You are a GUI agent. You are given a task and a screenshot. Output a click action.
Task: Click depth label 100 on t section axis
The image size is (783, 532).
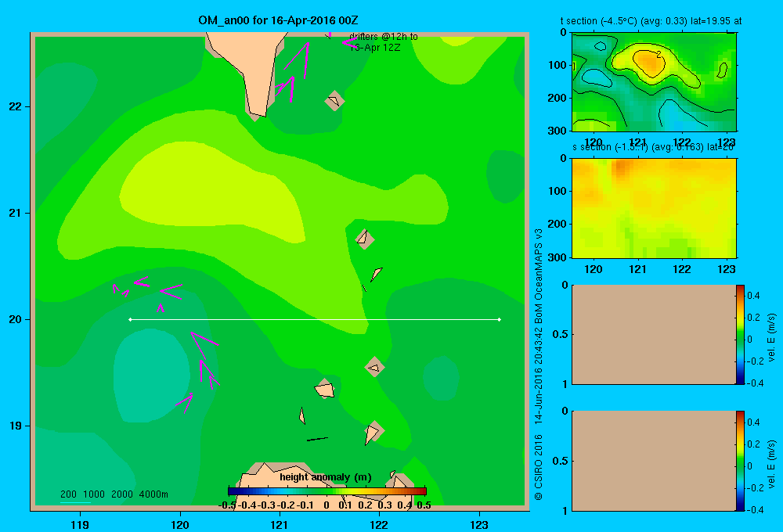[557, 65]
